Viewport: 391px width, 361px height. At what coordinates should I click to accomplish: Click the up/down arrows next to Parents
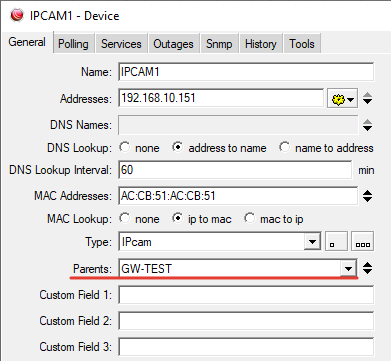pyautogui.click(x=367, y=268)
